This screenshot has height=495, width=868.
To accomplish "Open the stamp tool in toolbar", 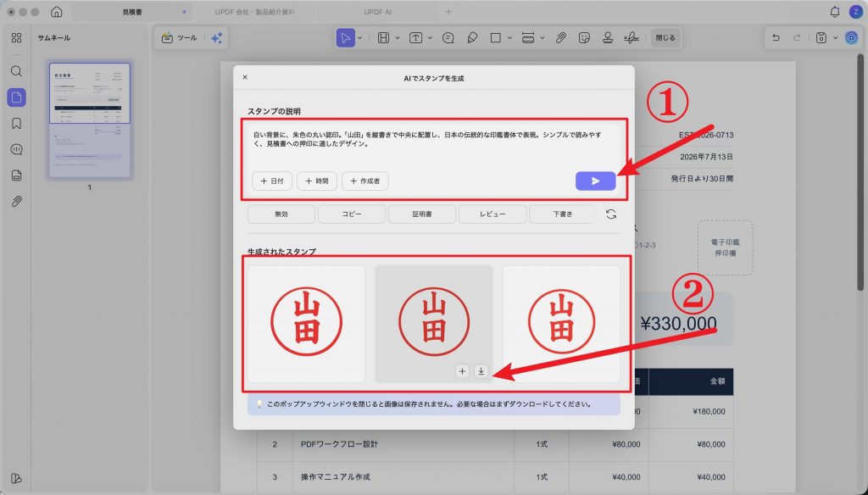I will point(607,37).
